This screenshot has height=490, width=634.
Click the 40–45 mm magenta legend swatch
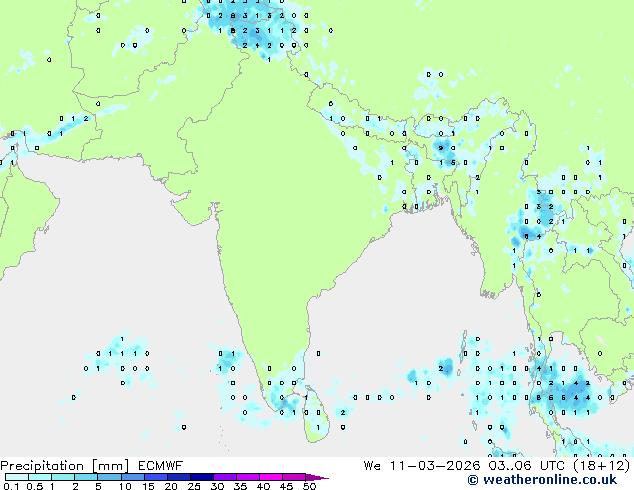271,477
